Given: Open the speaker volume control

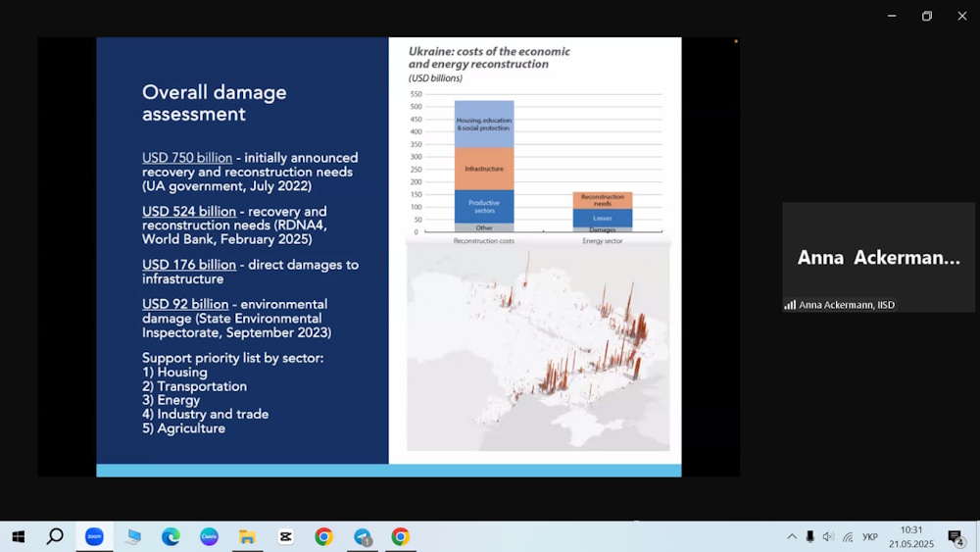Looking at the screenshot, I should [x=828, y=536].
